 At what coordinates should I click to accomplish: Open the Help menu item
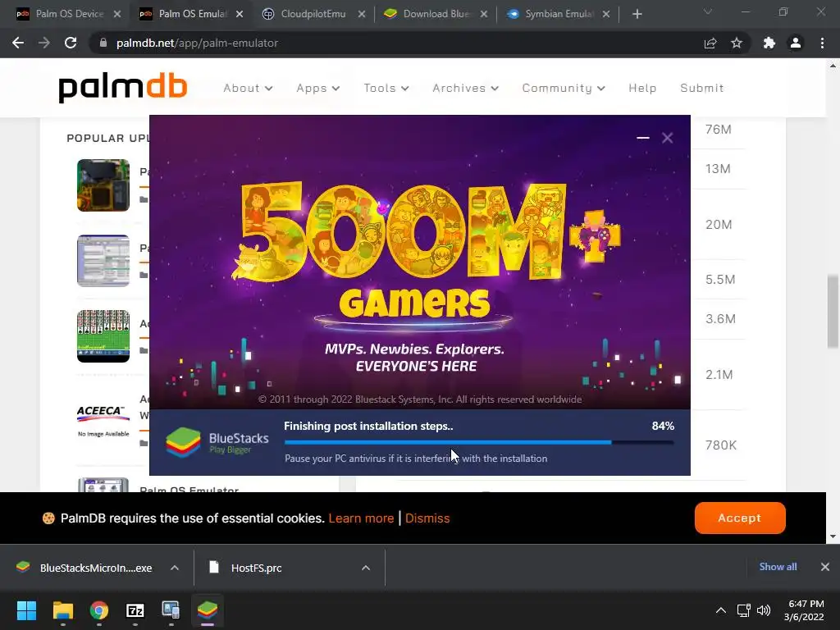point(642,88)
